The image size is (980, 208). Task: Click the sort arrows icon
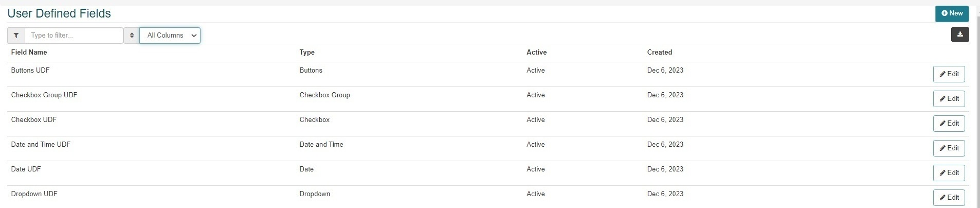click(x=132, y=36)
